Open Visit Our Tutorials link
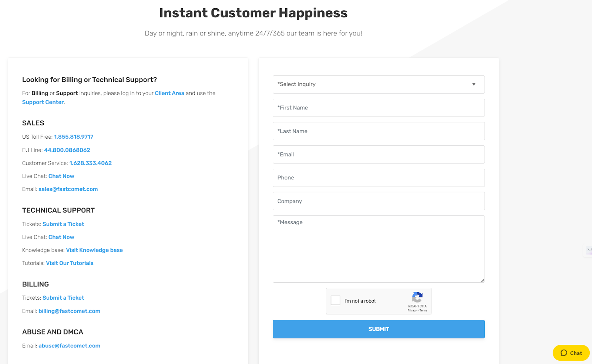The width and height of the screenshot is (592, 364). click(70, 263)
